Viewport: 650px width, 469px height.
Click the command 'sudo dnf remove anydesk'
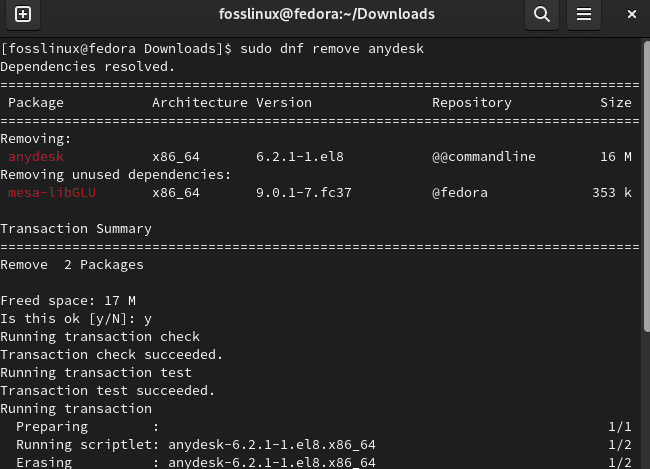(332, 49)
